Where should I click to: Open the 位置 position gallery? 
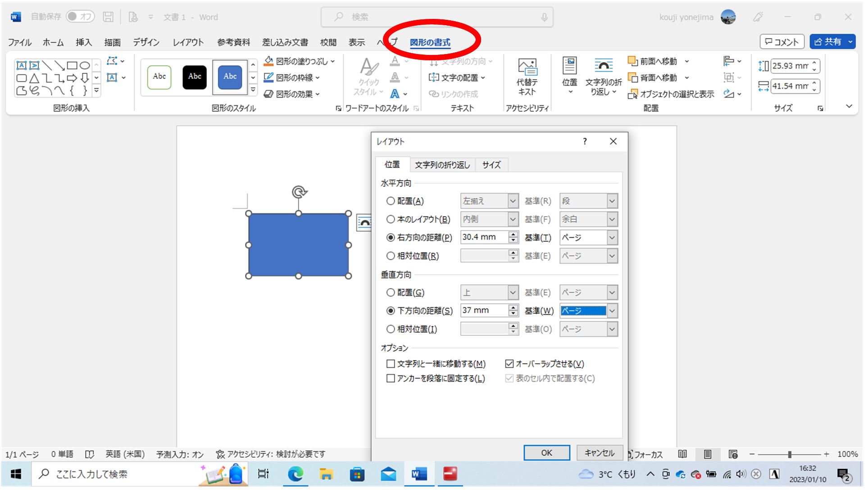(x=569, y=76)
